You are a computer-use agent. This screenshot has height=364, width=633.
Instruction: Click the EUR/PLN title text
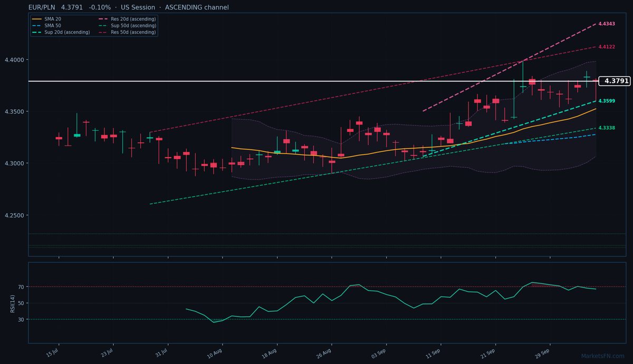tap(42, 7)
